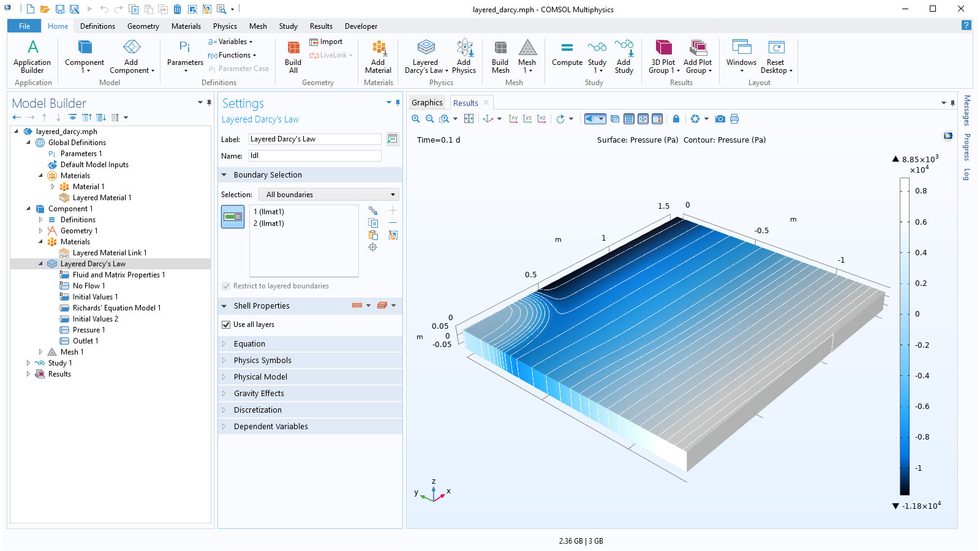Viewport: 980px width, 551px height.
Task: Open the File menu
Action: pos(24,26)
